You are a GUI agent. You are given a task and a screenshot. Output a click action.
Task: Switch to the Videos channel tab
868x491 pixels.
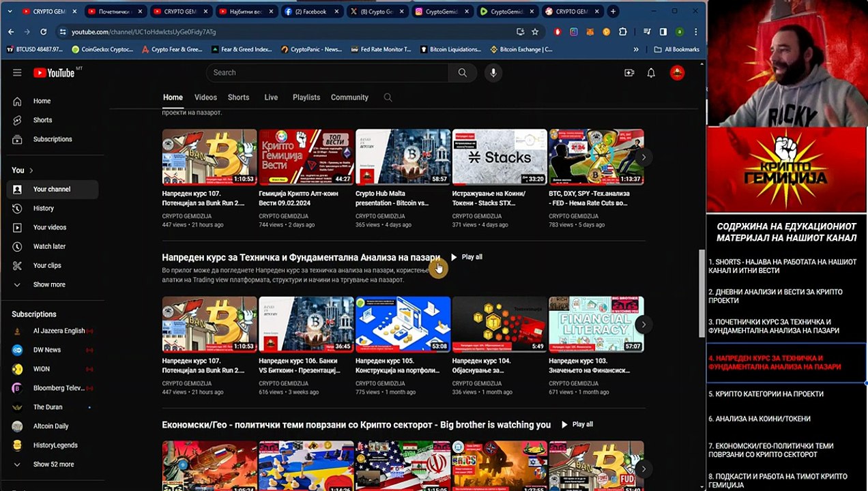point(205,98)
